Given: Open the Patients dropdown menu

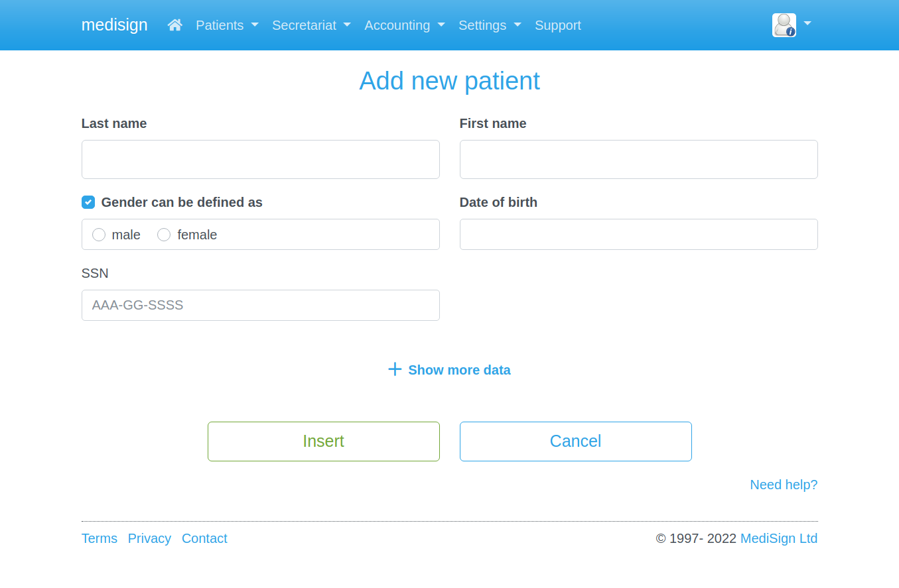Looking at the screenshot, I should click(227, 25).
